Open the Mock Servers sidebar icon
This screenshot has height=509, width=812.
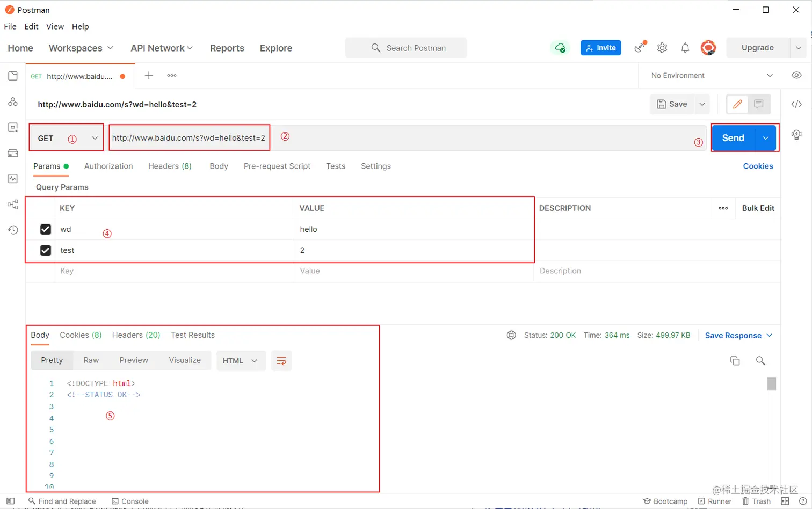click(13, 153)
